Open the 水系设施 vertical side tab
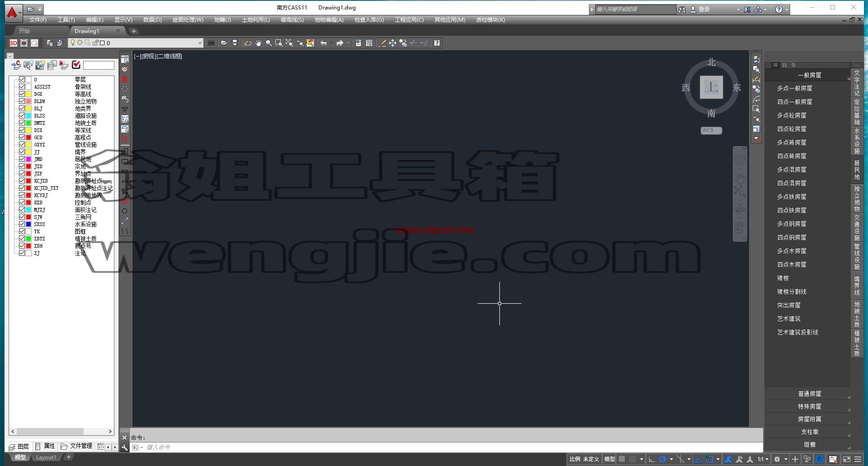 tap(857, 141)
